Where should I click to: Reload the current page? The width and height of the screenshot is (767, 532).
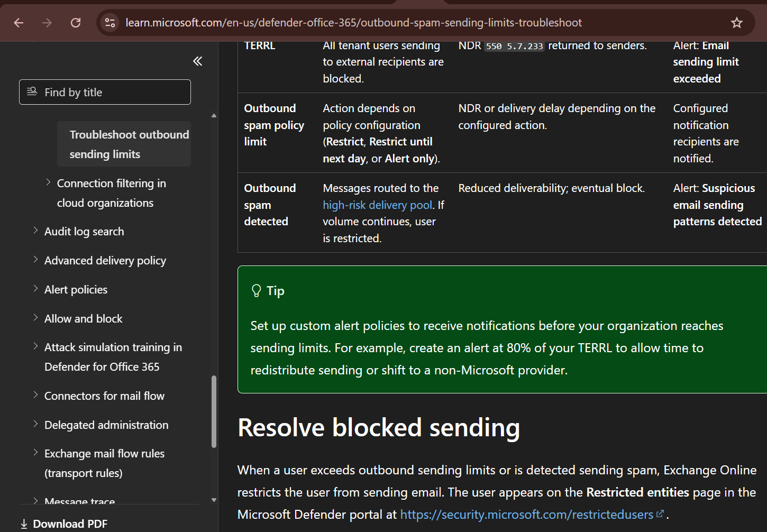(x=76, y=23)
